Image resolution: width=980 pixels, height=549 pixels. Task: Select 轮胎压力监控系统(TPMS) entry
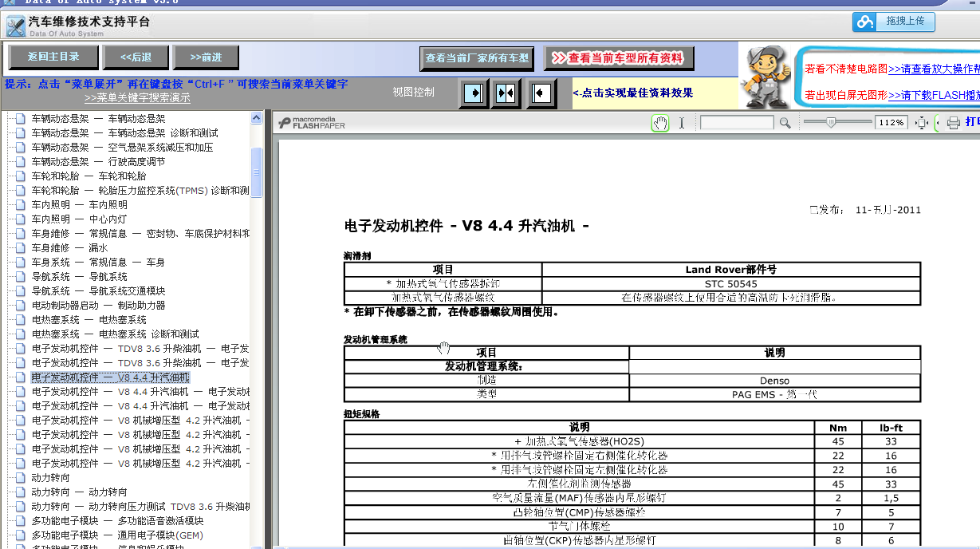140,191
